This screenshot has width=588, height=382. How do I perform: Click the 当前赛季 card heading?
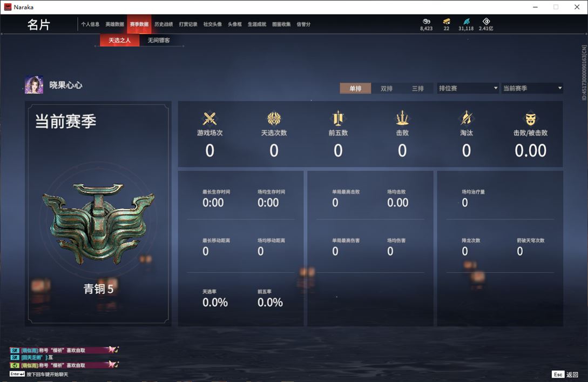66,121
